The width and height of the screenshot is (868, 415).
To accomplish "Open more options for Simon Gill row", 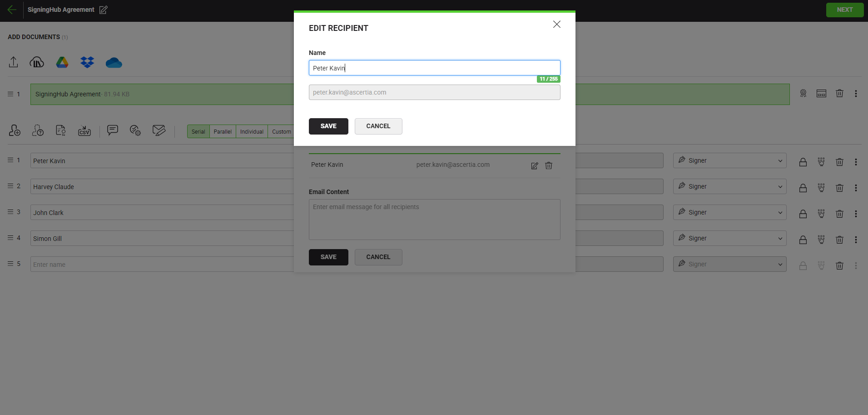I will coord(856,240).
